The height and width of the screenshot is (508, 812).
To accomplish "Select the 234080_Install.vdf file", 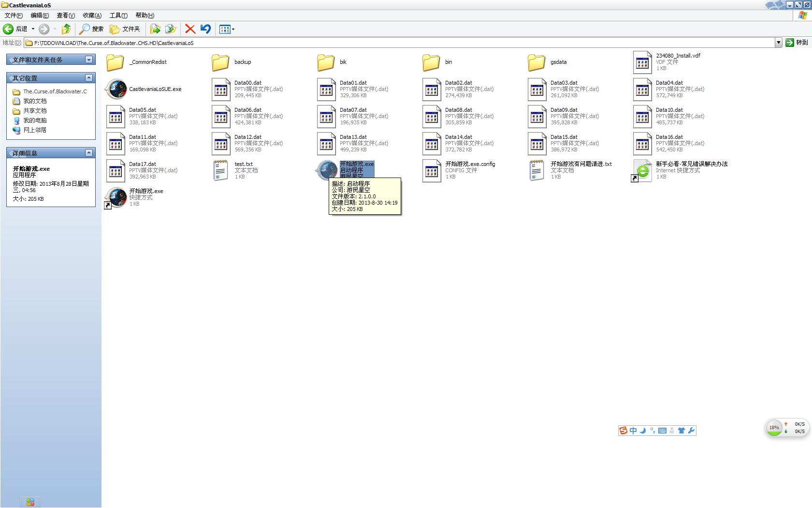I will 667,62.
